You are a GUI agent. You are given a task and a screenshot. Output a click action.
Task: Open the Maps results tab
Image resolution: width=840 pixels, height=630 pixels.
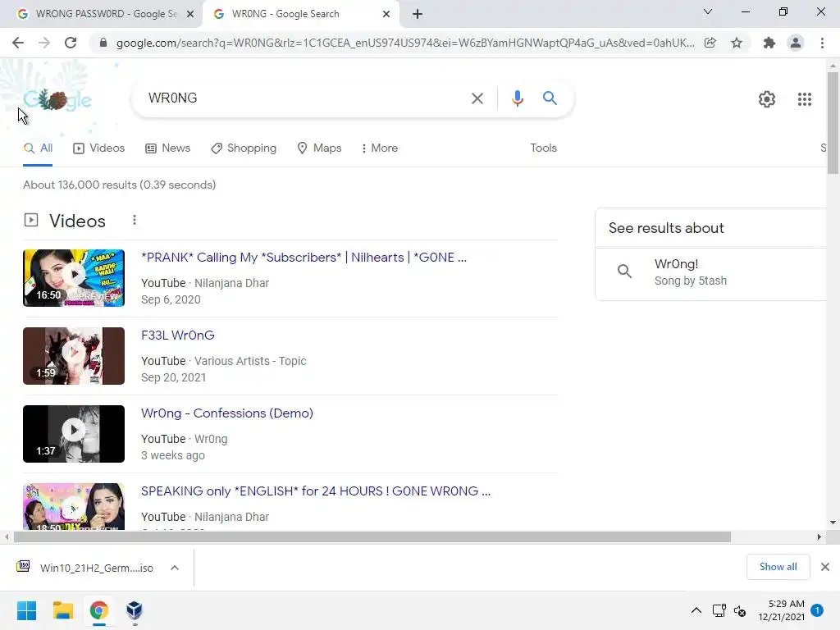pyautogui.click(x=319, y=148)
